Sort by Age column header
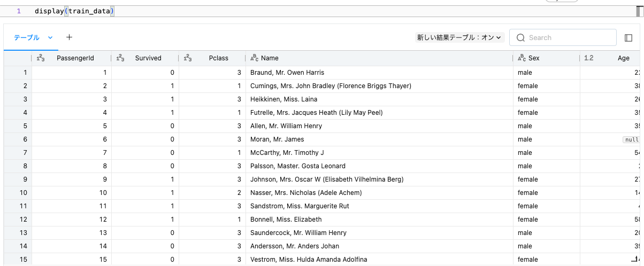644x266 pixels. click(623, 58)
